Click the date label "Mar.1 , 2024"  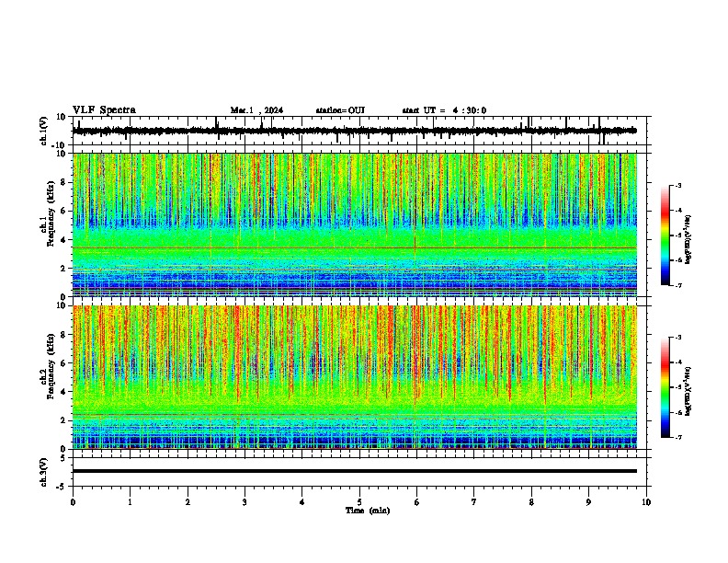click(256, 110)
